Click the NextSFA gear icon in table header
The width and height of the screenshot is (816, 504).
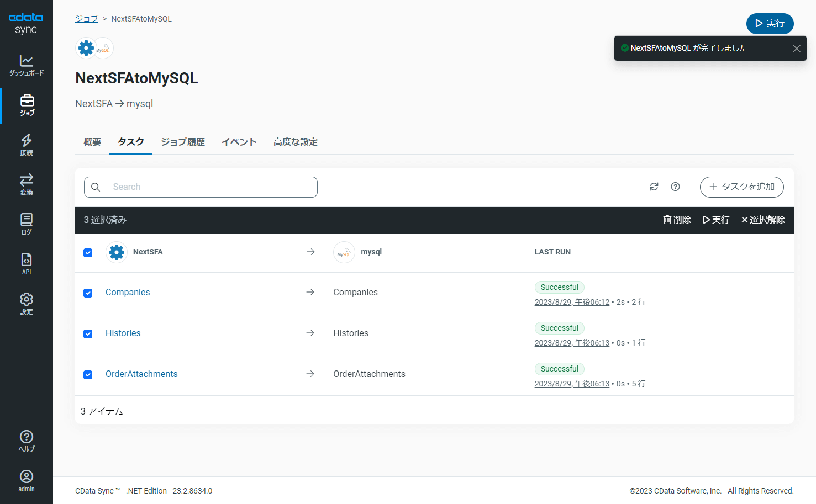(117, 252)
